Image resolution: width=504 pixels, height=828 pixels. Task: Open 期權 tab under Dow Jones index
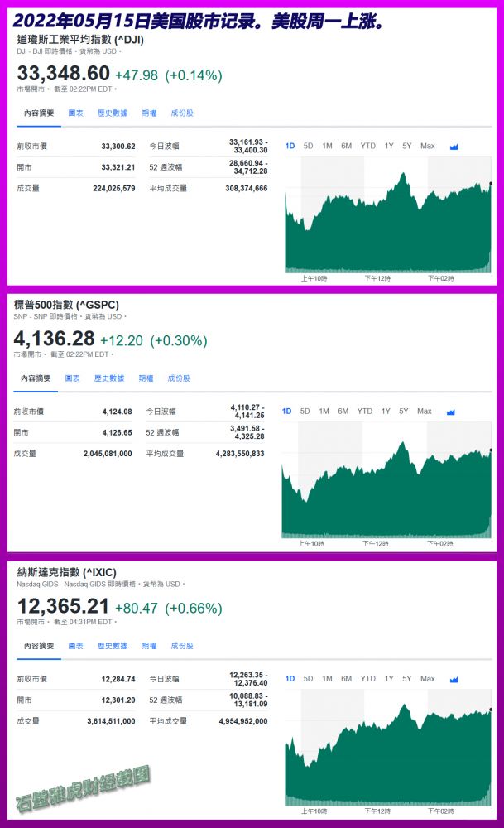pos(149,113)
